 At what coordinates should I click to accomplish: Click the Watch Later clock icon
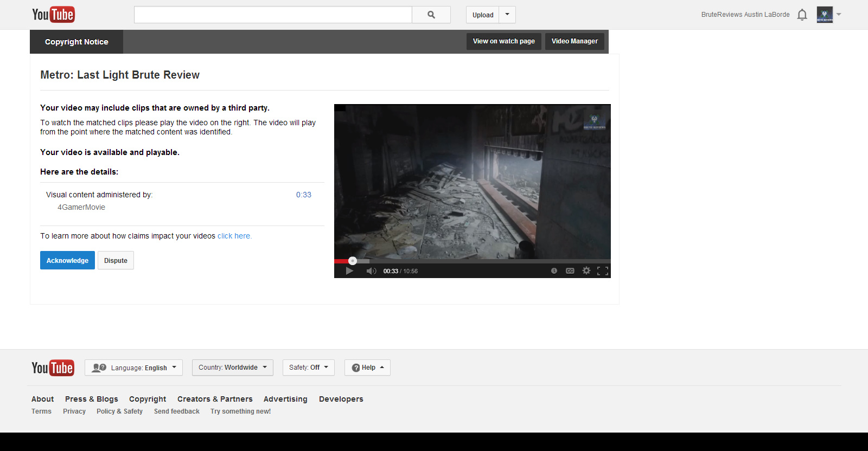tap(554, 271)
